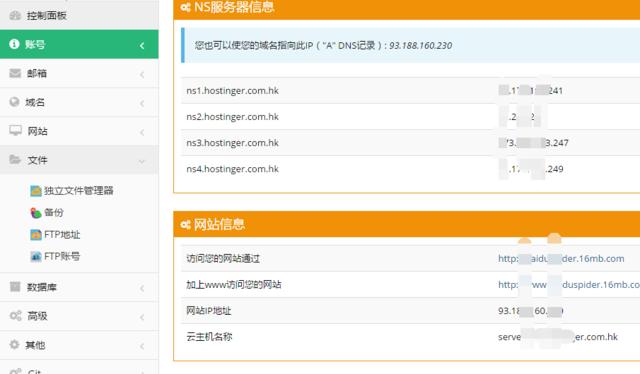This screenshot has height=374, width=640.
Task: Click the 邮箱 envelope icon
Action: [x=15, y=73]
